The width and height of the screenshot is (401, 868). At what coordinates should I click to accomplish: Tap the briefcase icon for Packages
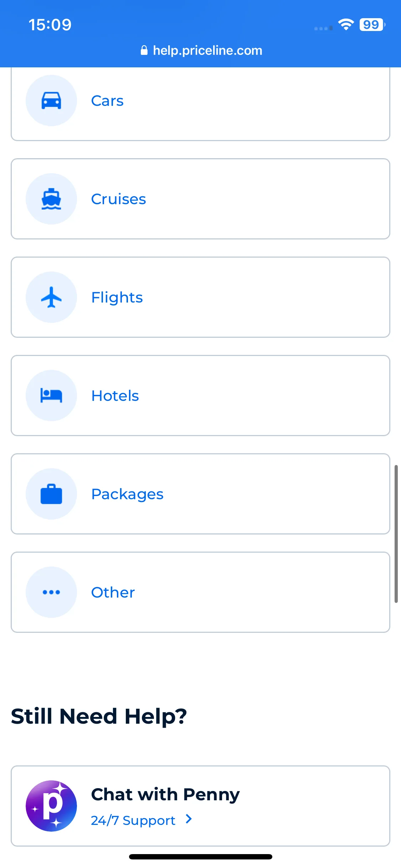click(x=51, y=494)
